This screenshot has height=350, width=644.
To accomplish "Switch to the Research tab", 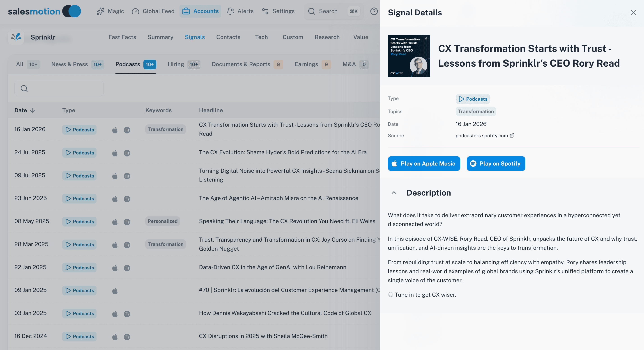I will point(327,37).
